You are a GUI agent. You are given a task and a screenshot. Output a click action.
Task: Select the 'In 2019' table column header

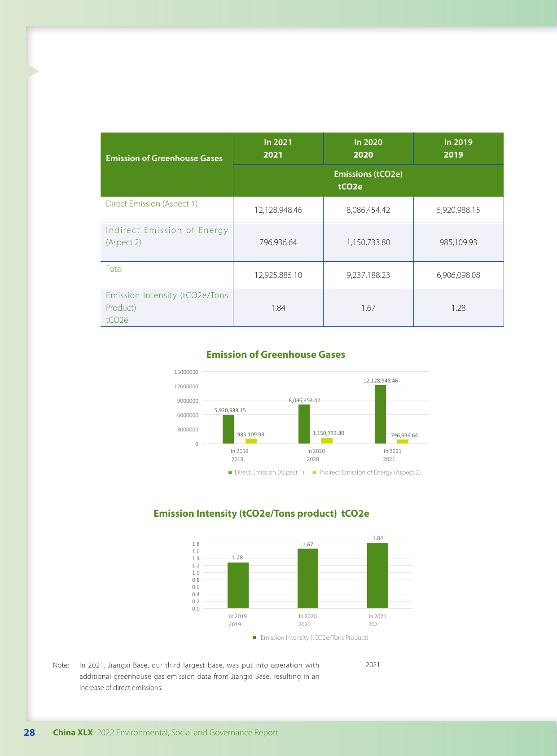point(458,148)
